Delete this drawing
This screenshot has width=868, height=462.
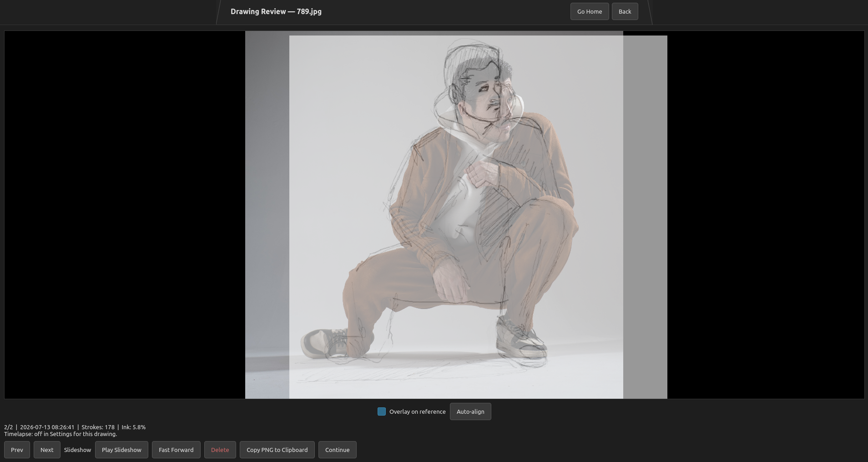click(x=220, y=450)
